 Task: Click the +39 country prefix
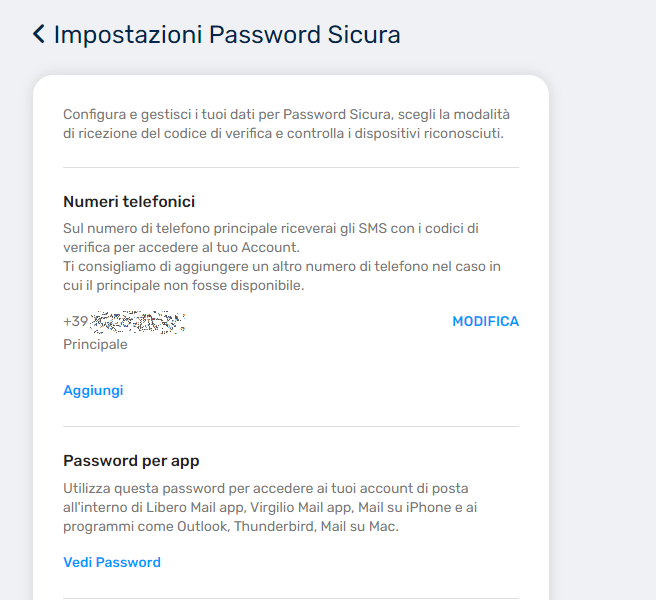(76, 321)
